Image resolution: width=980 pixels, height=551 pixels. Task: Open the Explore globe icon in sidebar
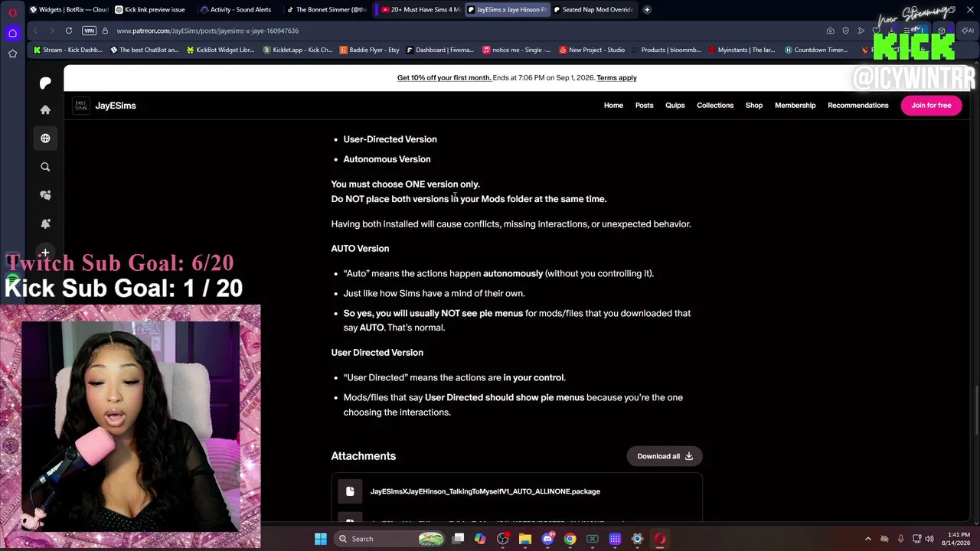pyautogui.click(x=45, y=139)
